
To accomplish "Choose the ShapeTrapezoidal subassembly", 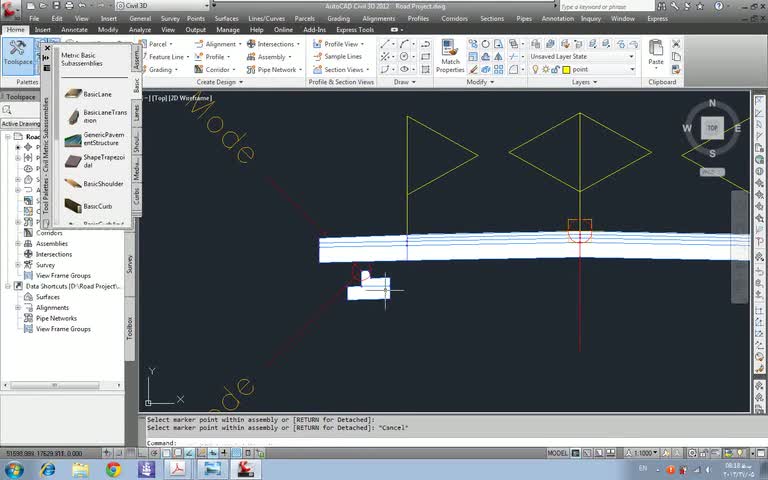I will click(95, 161).
